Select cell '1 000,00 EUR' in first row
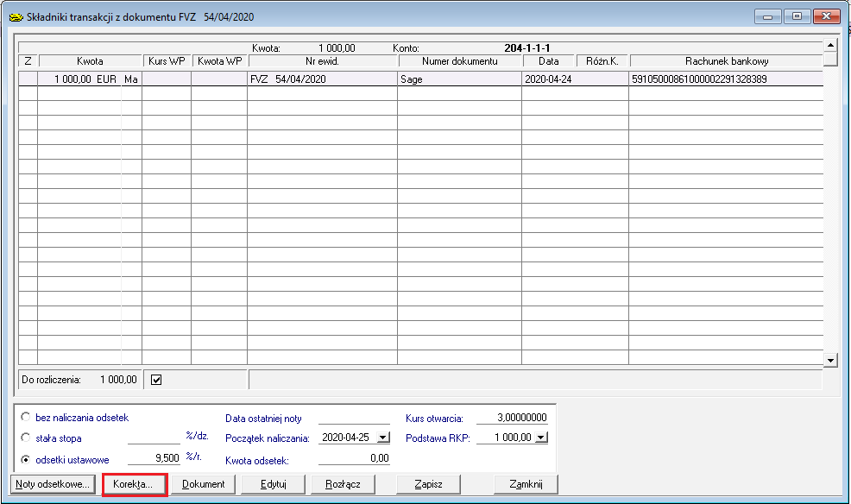The image size is (851, 504). coord(79,79)
